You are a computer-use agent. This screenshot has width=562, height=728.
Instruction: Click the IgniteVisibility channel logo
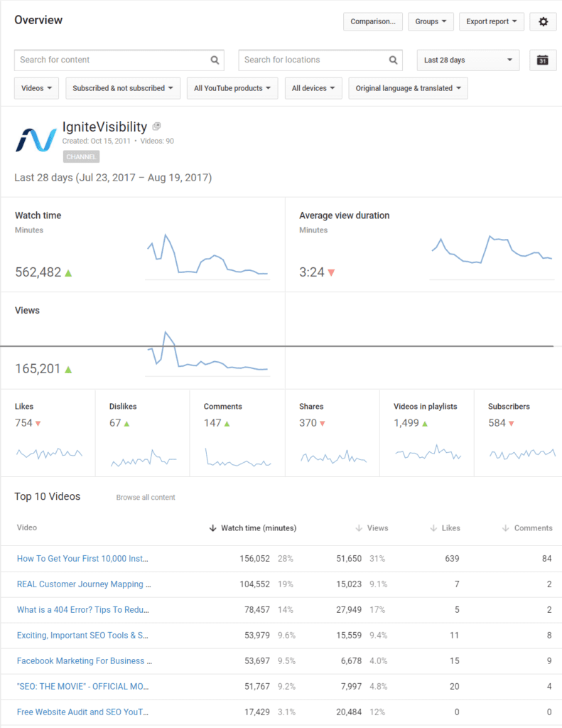36,140
